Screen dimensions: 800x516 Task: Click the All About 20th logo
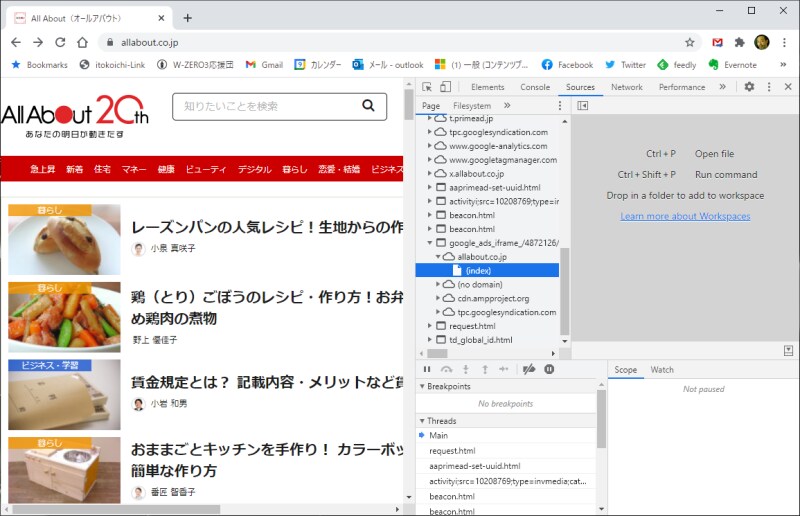point(74,115)
